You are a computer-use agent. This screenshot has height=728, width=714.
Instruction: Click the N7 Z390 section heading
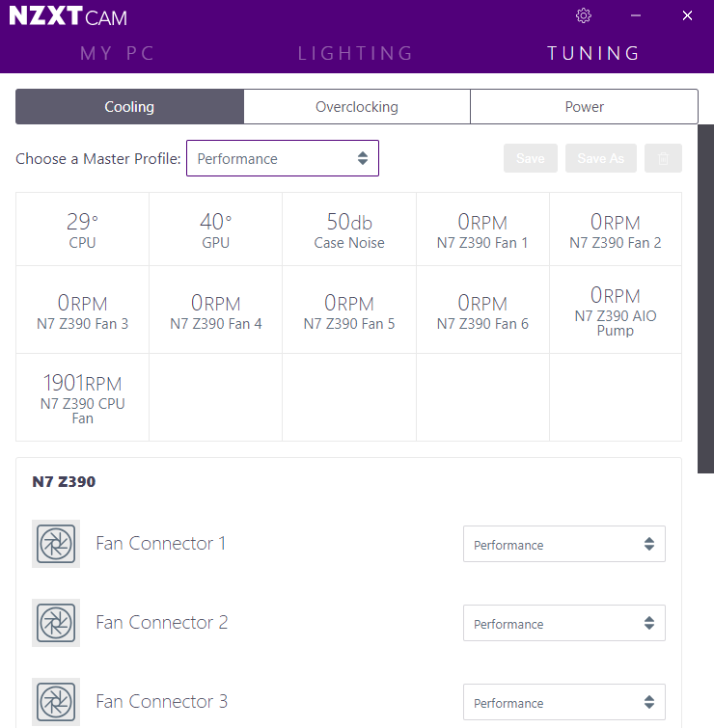64,481
